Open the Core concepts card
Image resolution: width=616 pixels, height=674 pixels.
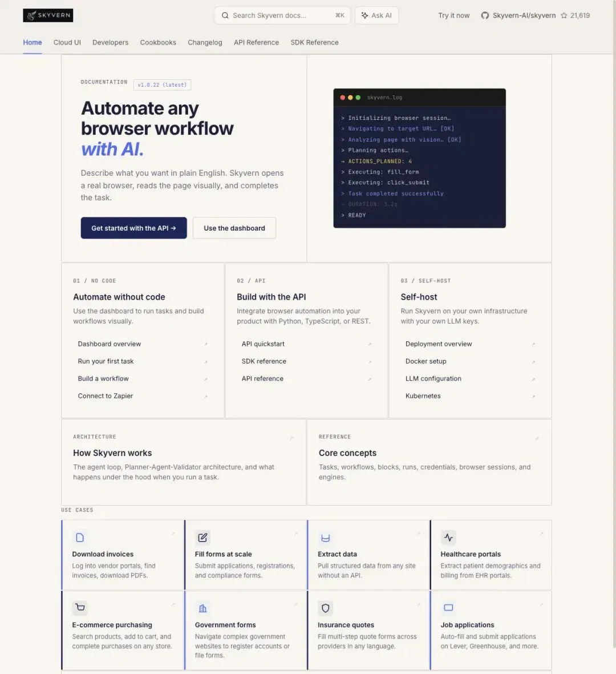(429, 462)
